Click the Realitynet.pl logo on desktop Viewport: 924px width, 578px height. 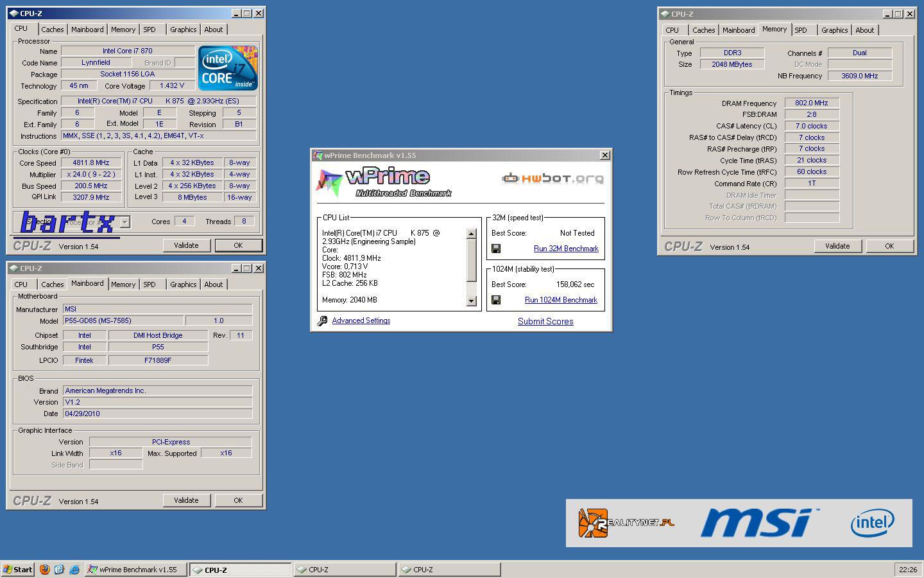click(626, 523)
